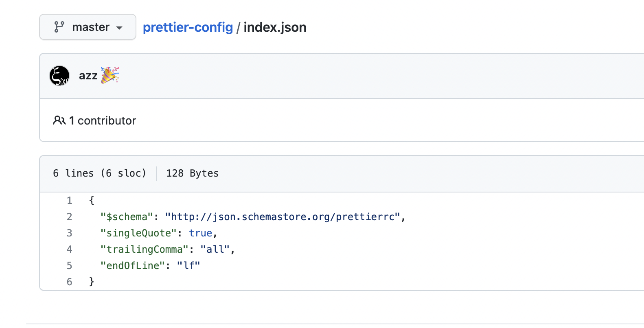
Task: Open the 1 contributor link
Action: click(x=103, y=120)
